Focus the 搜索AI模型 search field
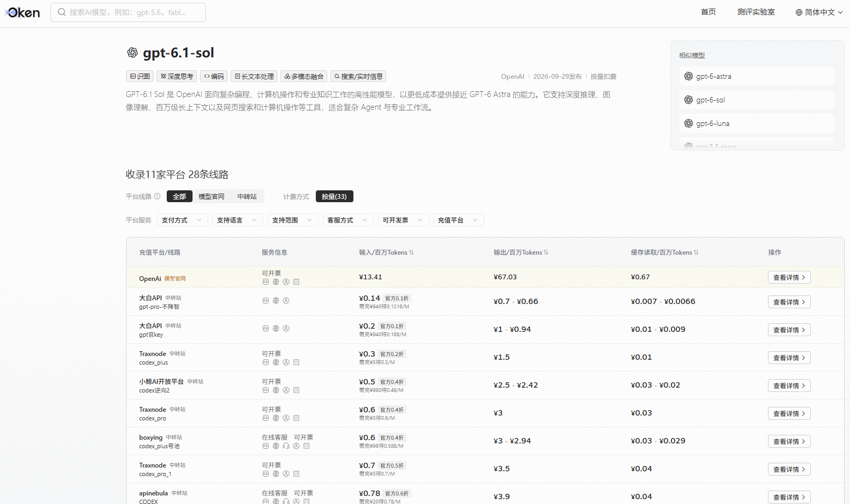The image size is (850, 504). (x=128, y=12)
